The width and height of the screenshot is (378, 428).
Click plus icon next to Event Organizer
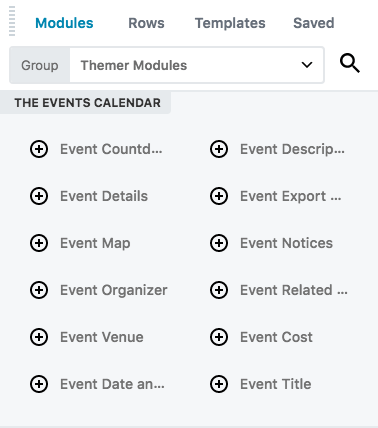pos(39,290)
